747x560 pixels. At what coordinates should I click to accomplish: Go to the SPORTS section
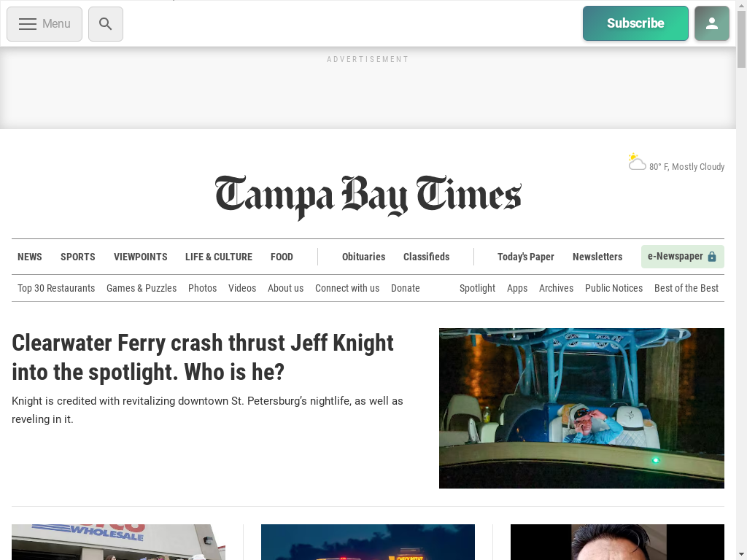[77, 257]
